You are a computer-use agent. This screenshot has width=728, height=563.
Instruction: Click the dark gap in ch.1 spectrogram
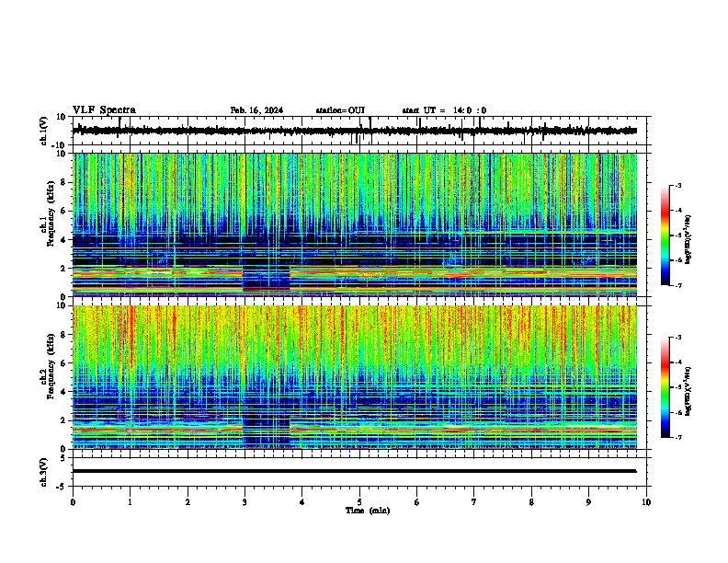click(267, 278)
